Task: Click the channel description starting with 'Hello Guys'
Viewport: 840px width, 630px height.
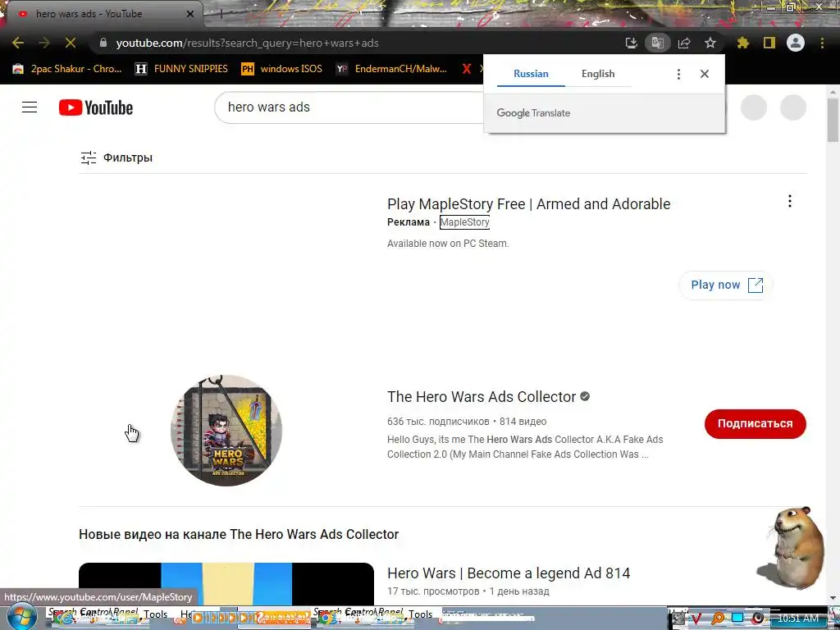Action: coord(525,447)
